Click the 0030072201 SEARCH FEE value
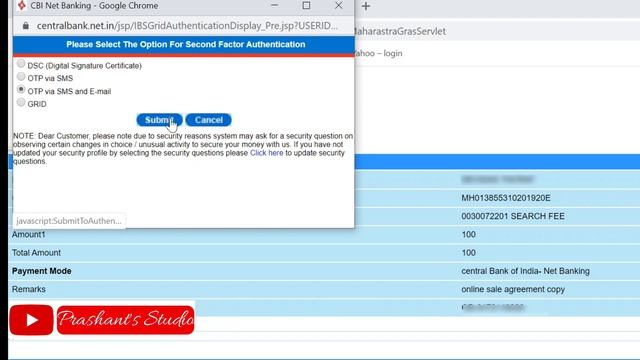The image size is (640, 360). [x=513, y=216]
